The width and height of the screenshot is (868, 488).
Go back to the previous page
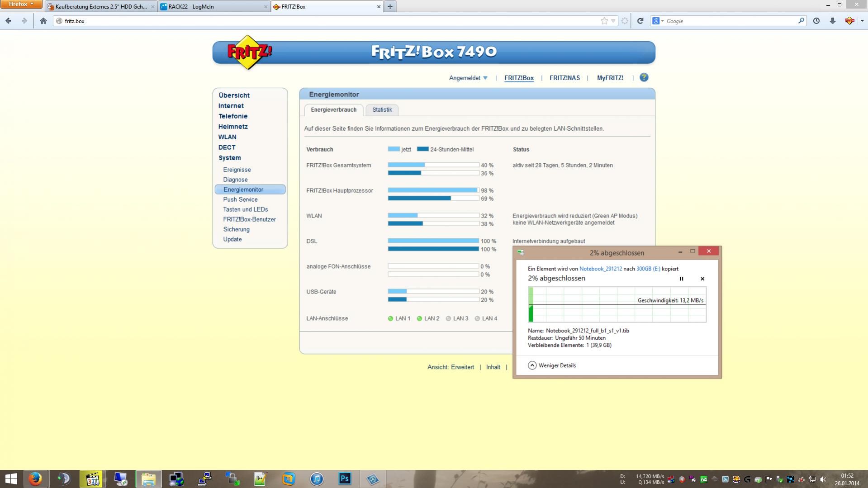[x=8, y=21]
